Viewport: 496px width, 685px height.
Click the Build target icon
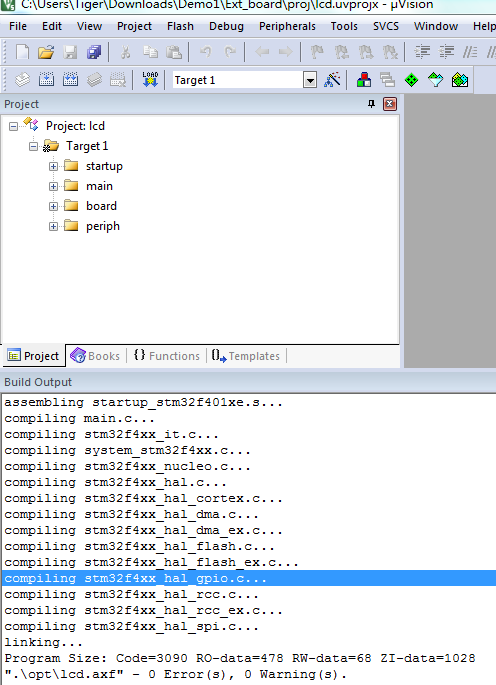[x=46, y=80]
